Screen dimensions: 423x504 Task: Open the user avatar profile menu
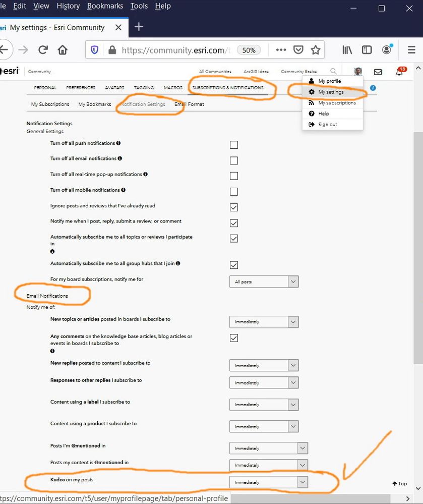(358, 71)
